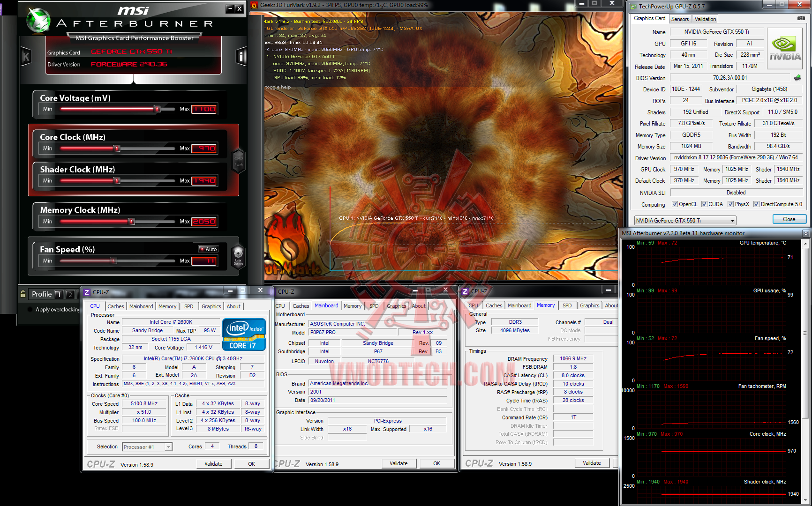Click the profile lock icon in Afterburner
The width and height of the screenshot is (812, 506).
(x=23, y=294)
